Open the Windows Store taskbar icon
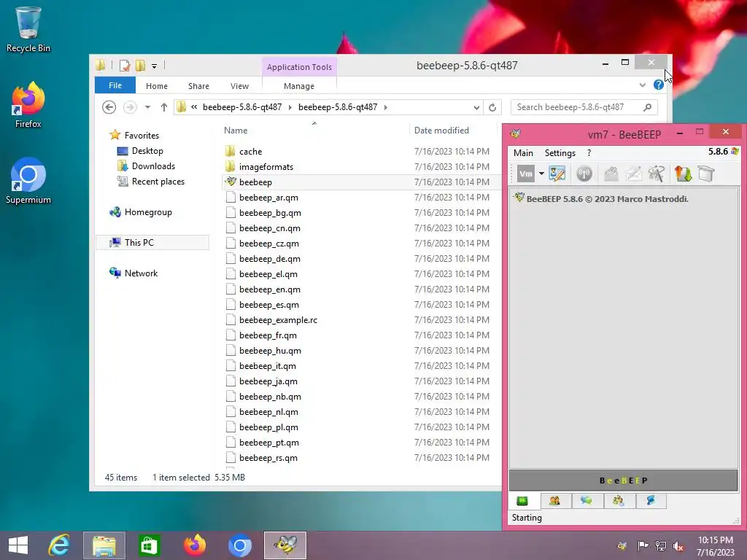The image size is (747, 560). click(149, 545)
